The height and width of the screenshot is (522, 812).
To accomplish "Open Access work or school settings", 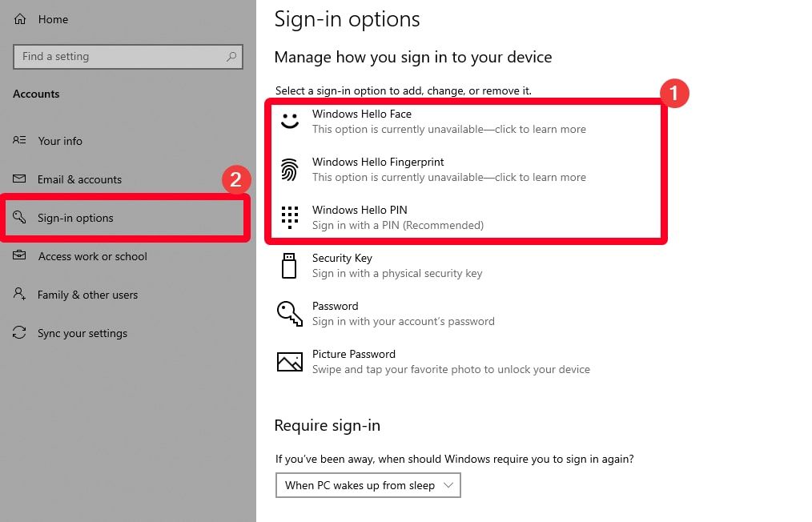I will [x=93, y=256].
